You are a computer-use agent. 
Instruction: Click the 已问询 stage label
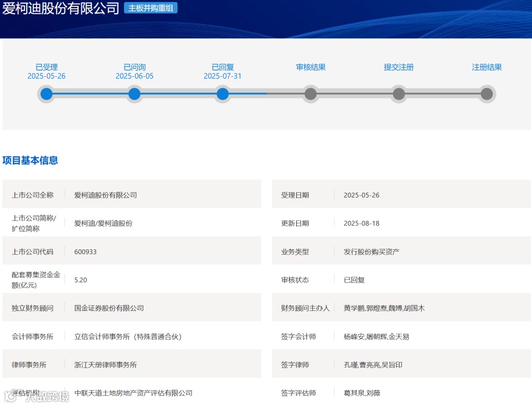coord(134,67)
